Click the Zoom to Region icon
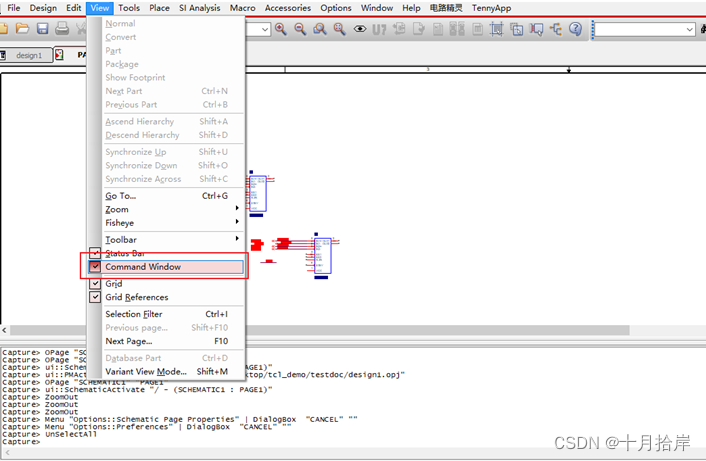 tap(320, 29)
